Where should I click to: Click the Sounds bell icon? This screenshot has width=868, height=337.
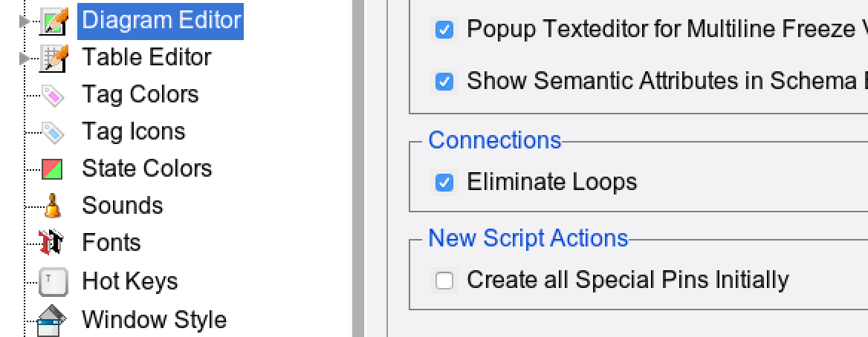pos(53,206)
